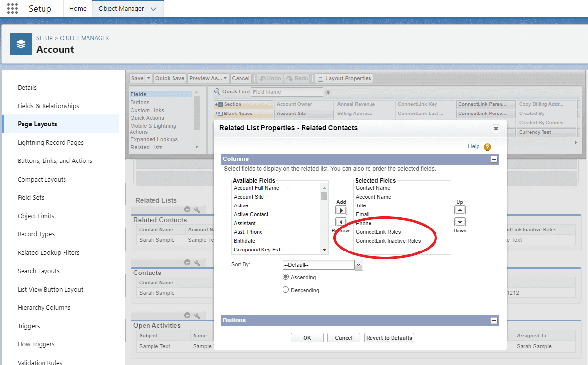
Task: Click the Remove arrow beside Selected Fields
Action: point(341,223)
